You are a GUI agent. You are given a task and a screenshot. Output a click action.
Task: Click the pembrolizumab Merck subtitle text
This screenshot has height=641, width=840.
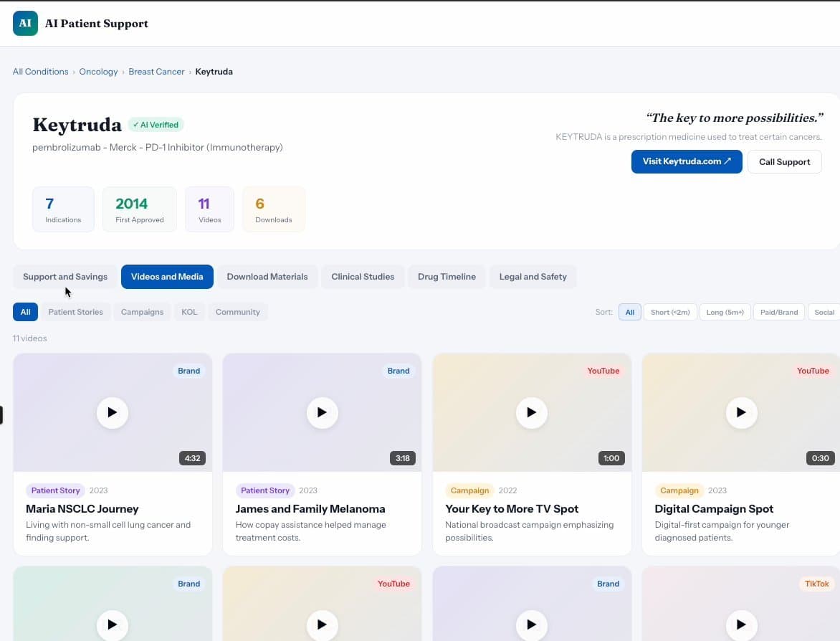pos(158,147)
